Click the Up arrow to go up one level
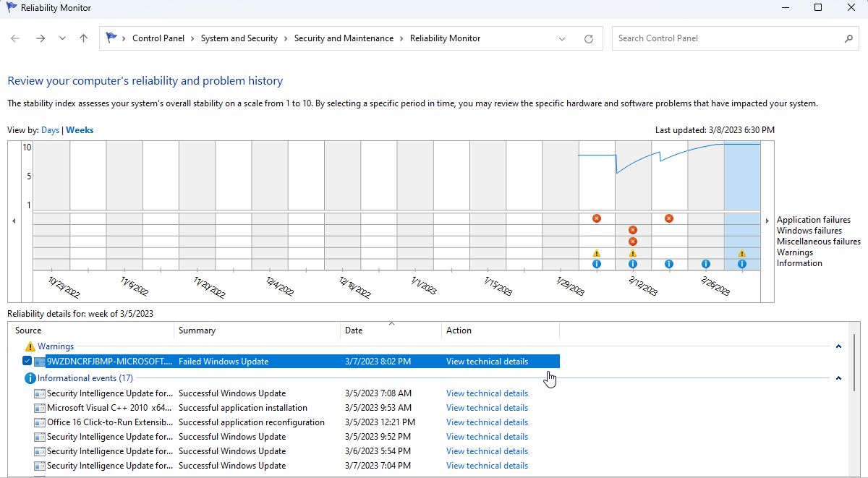This screenshot has height=478, width=868. [x=82, y=38]
